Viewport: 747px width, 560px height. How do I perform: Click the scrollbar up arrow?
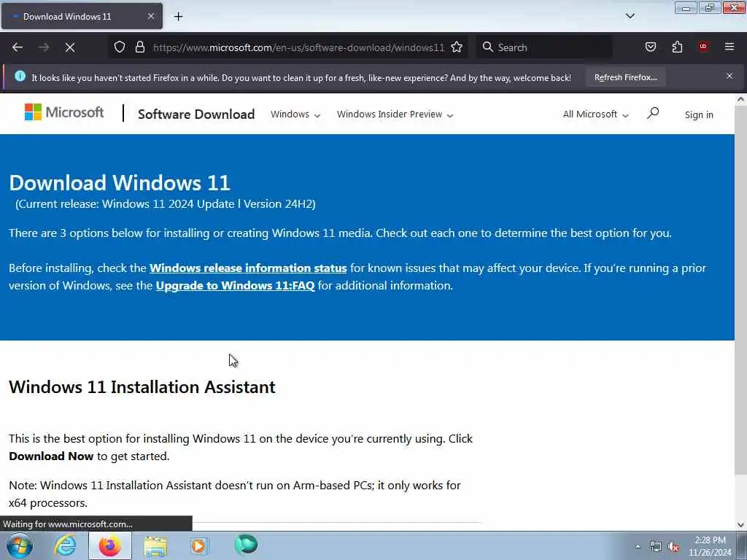click(x=740, y=99)
